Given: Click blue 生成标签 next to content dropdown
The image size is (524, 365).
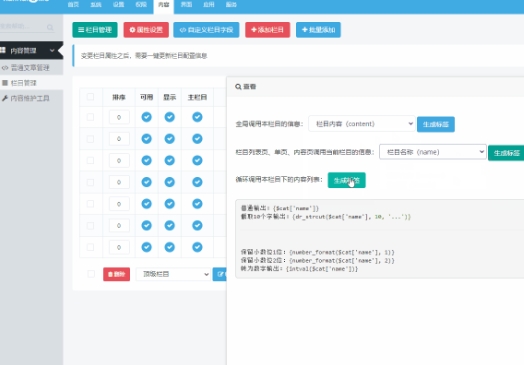Looking at the screenshot, I should click(x=436, y=124).
